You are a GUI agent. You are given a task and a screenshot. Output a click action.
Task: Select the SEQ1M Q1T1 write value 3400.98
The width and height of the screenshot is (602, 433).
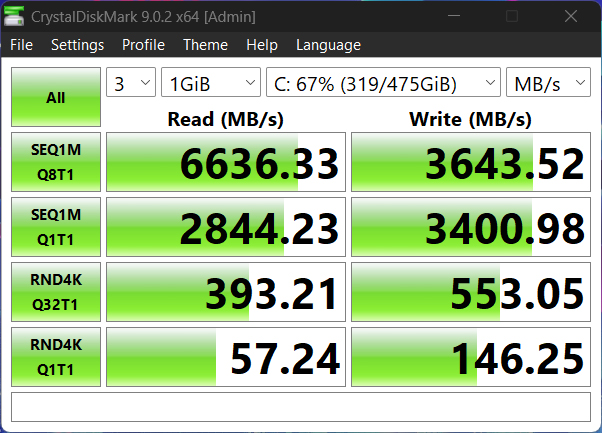[x=471, y=227]
